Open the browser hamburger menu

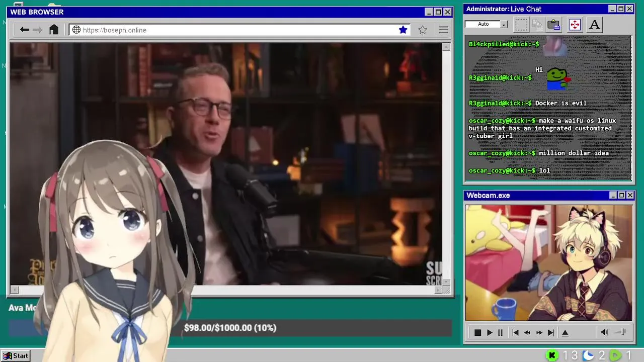pyautogui.click(x=443, y=30)
